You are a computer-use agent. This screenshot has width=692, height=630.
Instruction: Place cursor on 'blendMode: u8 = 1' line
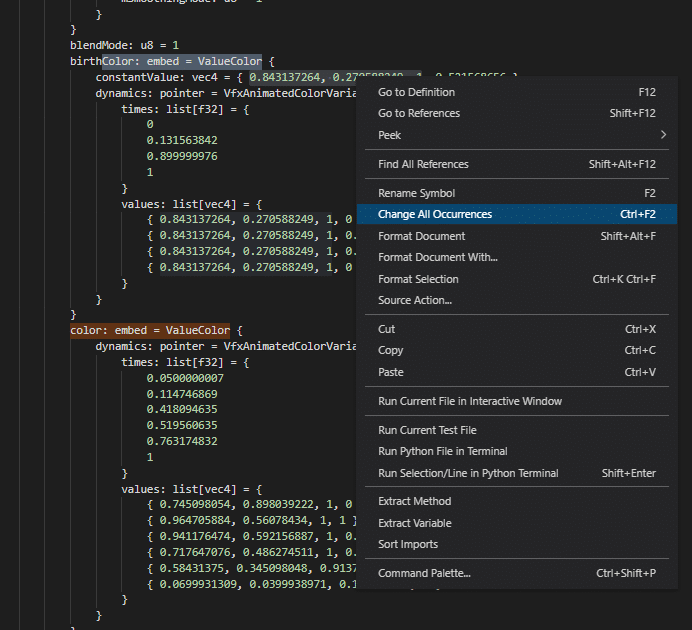pyautogui.click(x=124, y=45)
